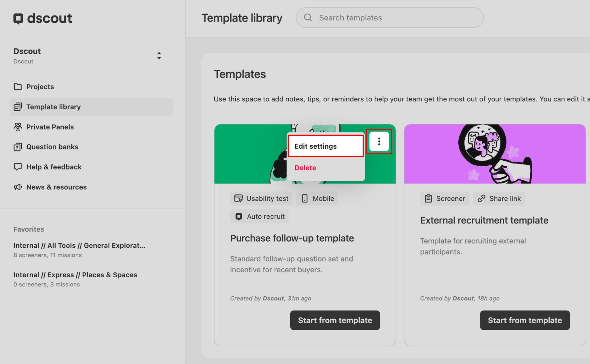
Task: Expand the Dscout workspace switcher arrows
Action: click(x=159, y=56)
